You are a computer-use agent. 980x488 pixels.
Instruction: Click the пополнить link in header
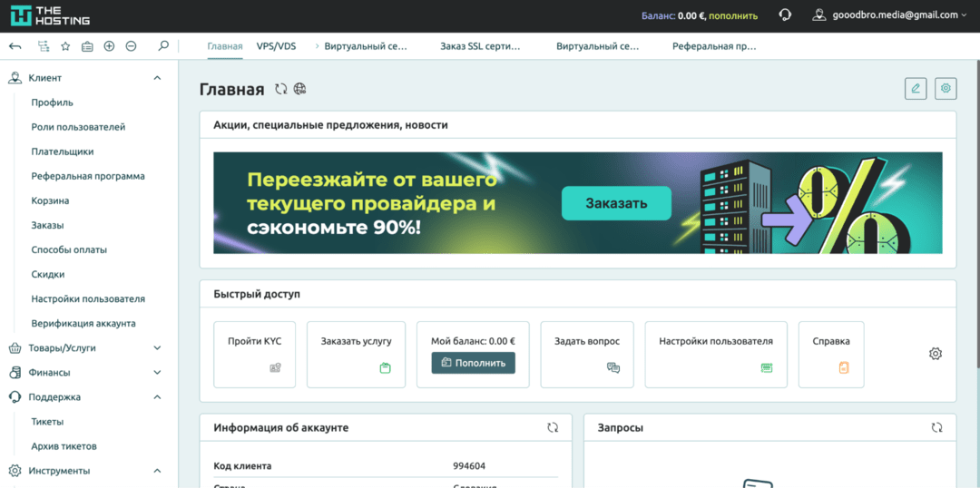pos(733,15)
